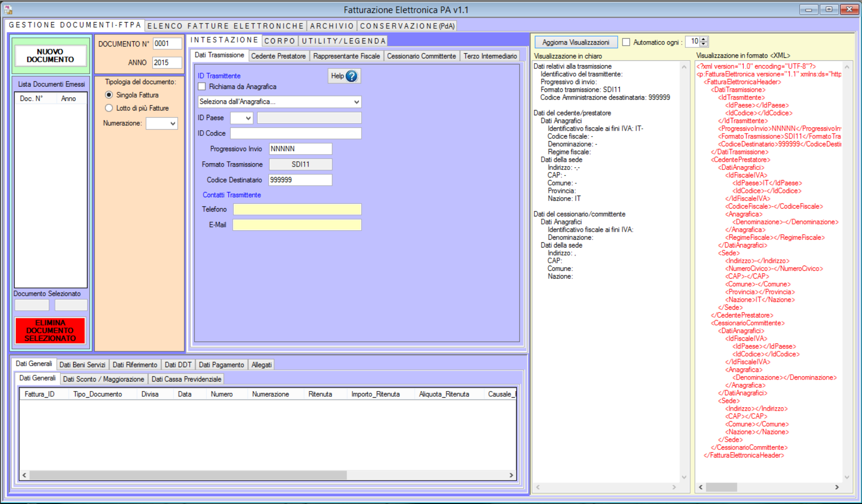Open the Dati DDT tab

pyautogui.click(x=178, y=365)
